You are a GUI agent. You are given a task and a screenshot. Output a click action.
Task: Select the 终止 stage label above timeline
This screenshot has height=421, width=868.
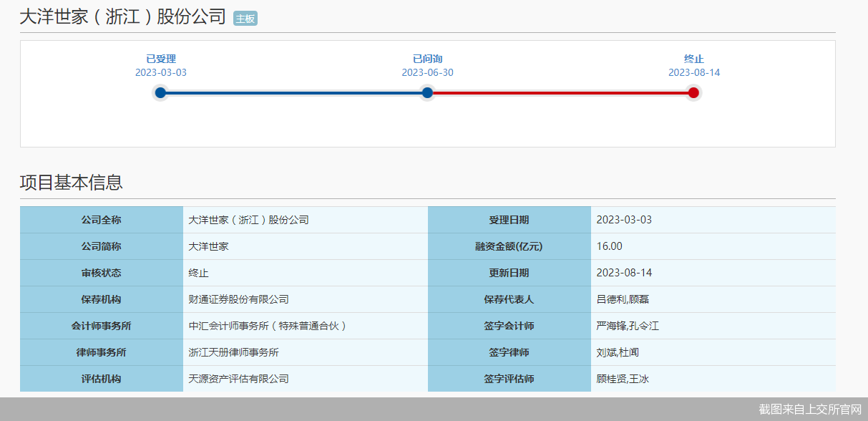693,59
